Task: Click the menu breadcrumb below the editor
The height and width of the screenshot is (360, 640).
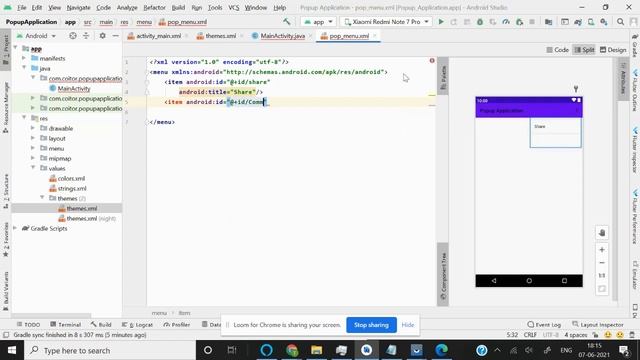Action: click(x=159, y=313)
